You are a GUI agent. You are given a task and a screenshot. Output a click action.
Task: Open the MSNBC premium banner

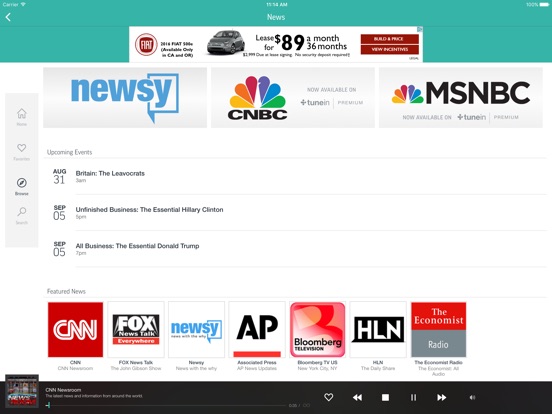(x=461, y=98)
